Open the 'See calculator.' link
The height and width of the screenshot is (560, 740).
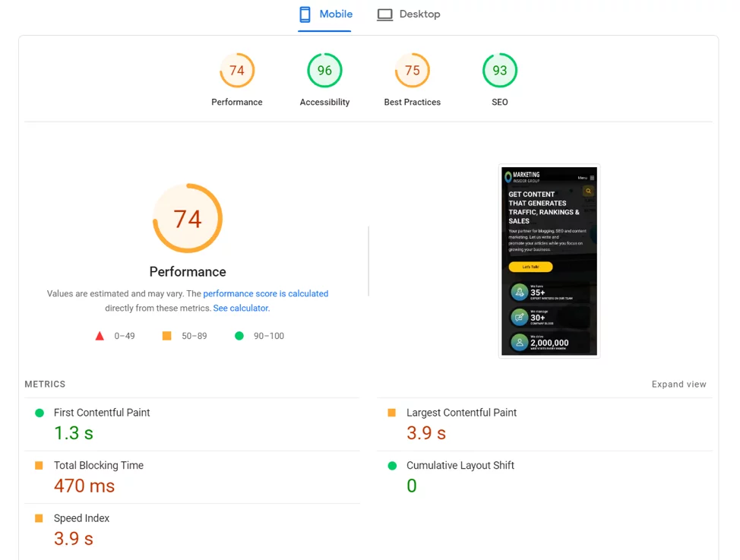pyautogui.click(x=242, y=308)
